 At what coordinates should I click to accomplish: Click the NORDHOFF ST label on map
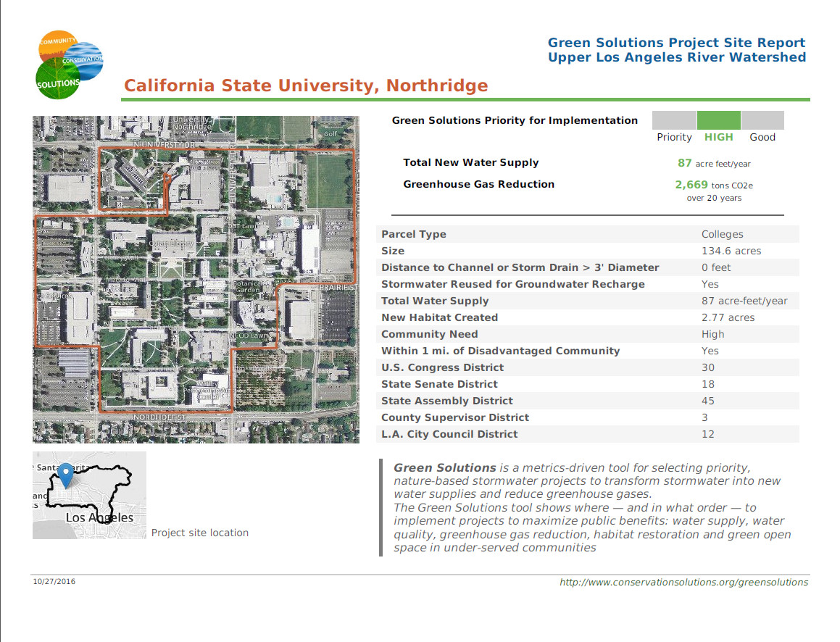click(159, 417)
